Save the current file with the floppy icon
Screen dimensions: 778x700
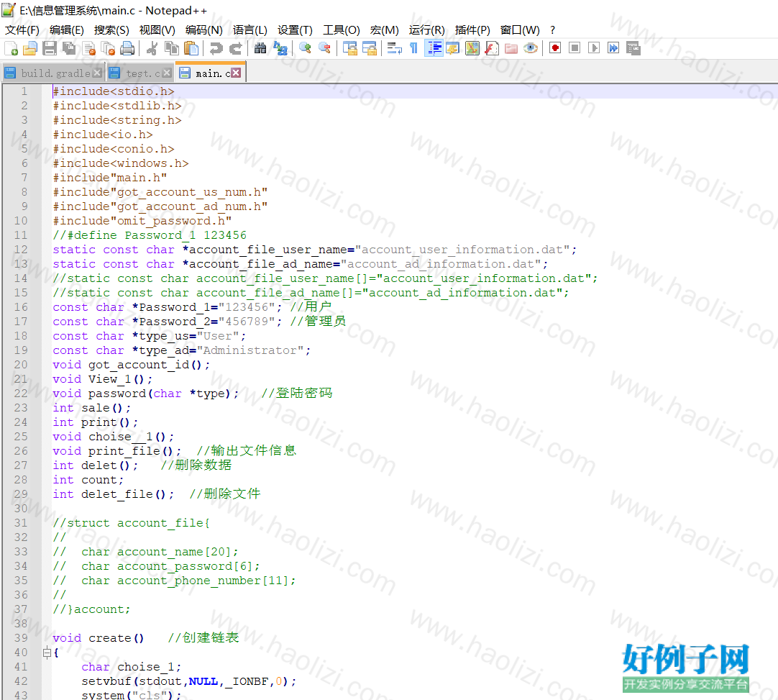(x=50, y=48)
